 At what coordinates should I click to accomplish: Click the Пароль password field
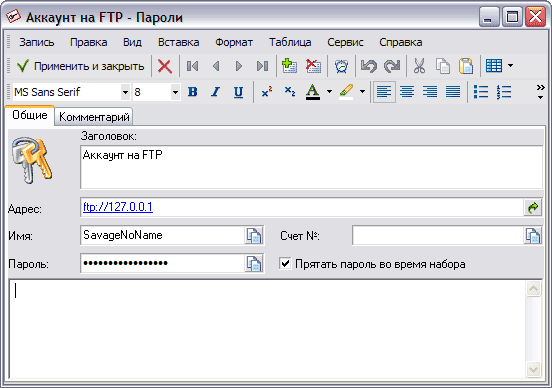[x=163, y=263]
